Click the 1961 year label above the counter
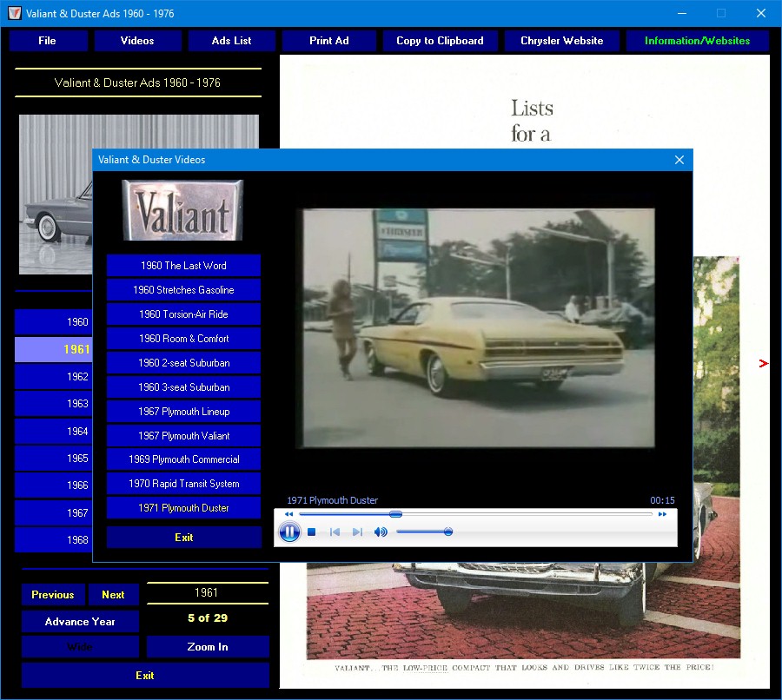Screen dimensions: 782x700 click(x=207, y=593)
